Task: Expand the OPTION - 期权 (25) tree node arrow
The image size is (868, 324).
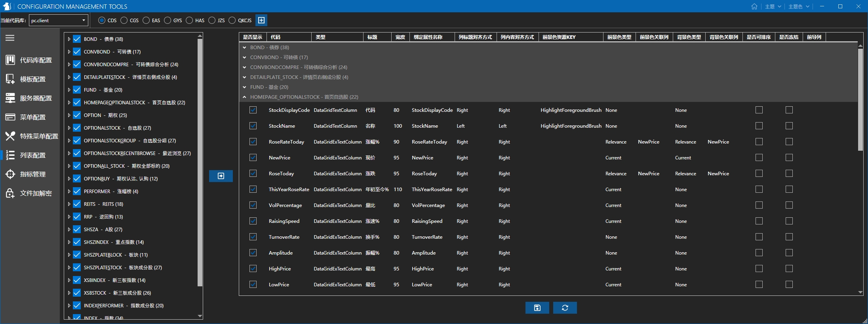Action: point(69,115)
